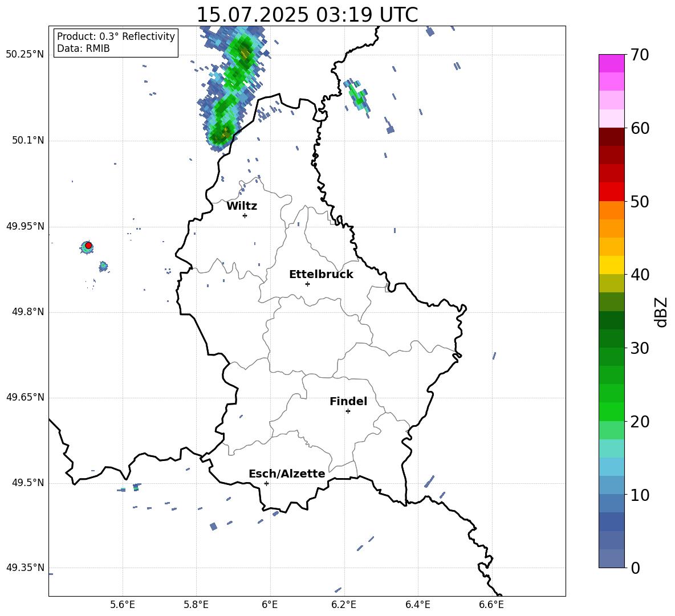Click the Esch/Alzette city label
This screenshot has height=616, width=675.
(287, 474)
